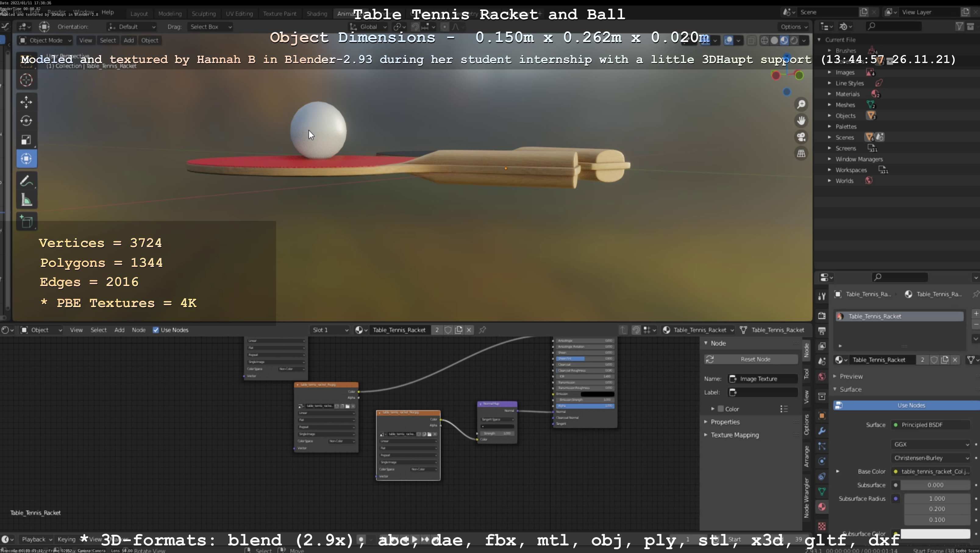
Task: Click the Principled BSDF surface button
Action: (x=931, y=425)
